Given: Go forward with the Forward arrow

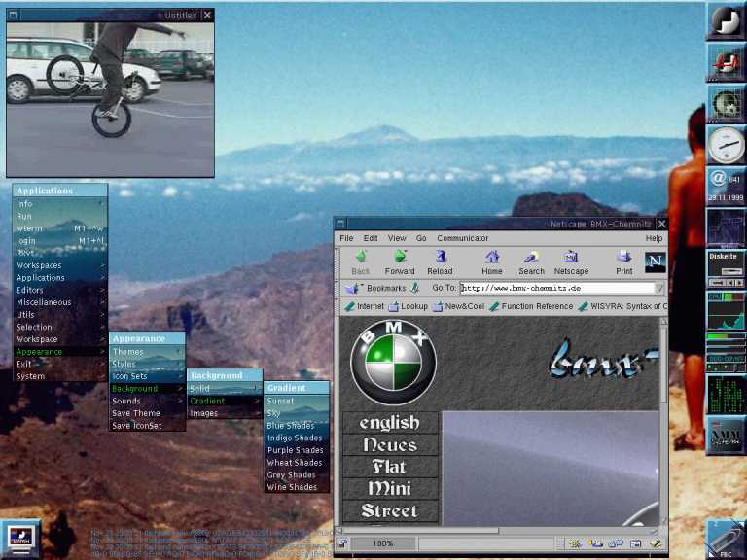Looking at the screenshot, I should coord(399,262).
